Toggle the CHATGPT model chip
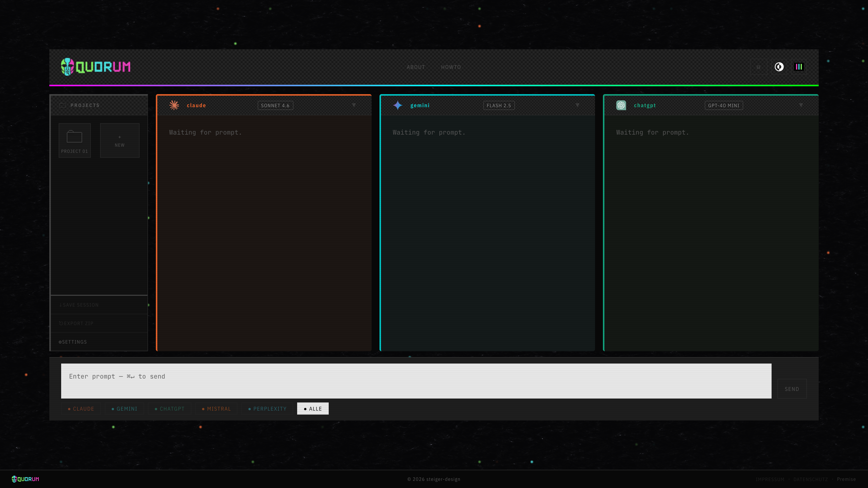The image size is (868, 488). 169,409
